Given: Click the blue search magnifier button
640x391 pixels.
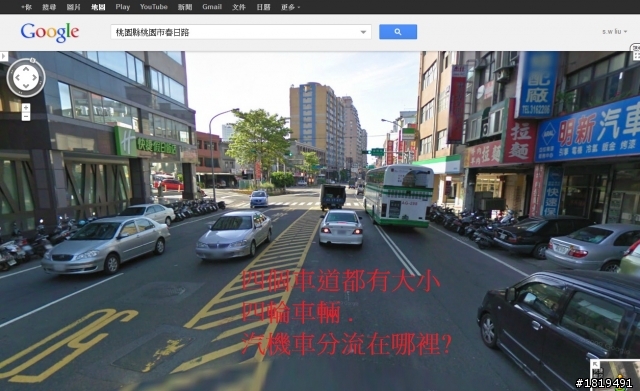Looking at the screenshot, I should 398,32.
